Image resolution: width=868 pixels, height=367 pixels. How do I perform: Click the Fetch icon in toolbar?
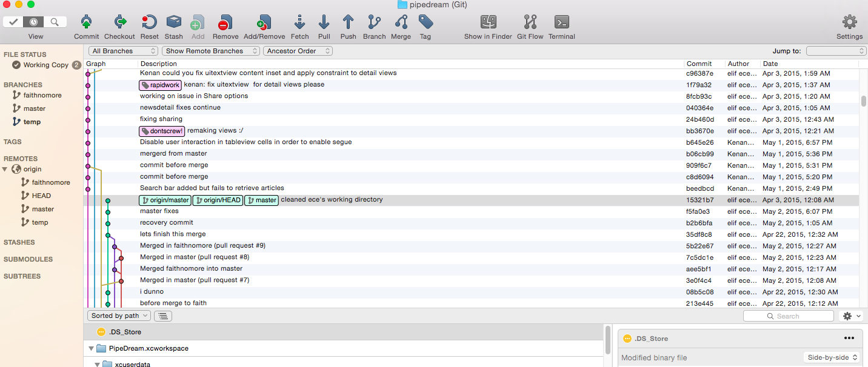[299, 23]
